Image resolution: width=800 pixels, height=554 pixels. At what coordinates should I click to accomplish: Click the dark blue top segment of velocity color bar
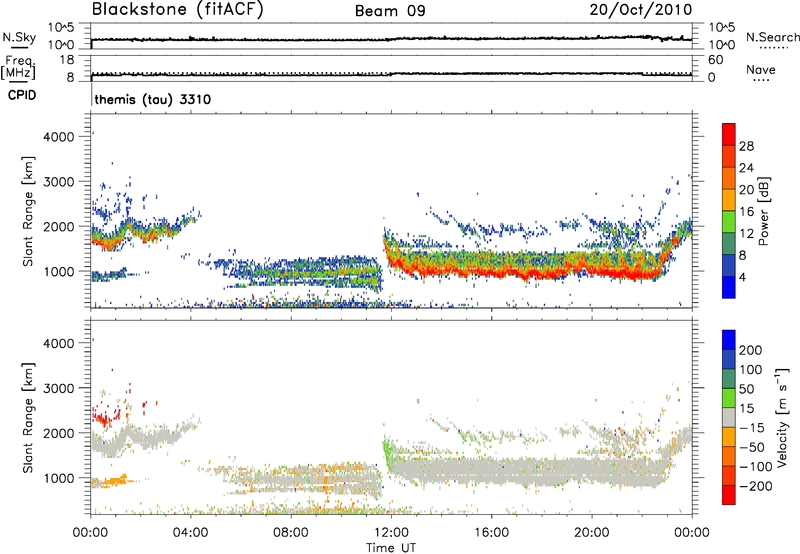(x=729, y=340)
